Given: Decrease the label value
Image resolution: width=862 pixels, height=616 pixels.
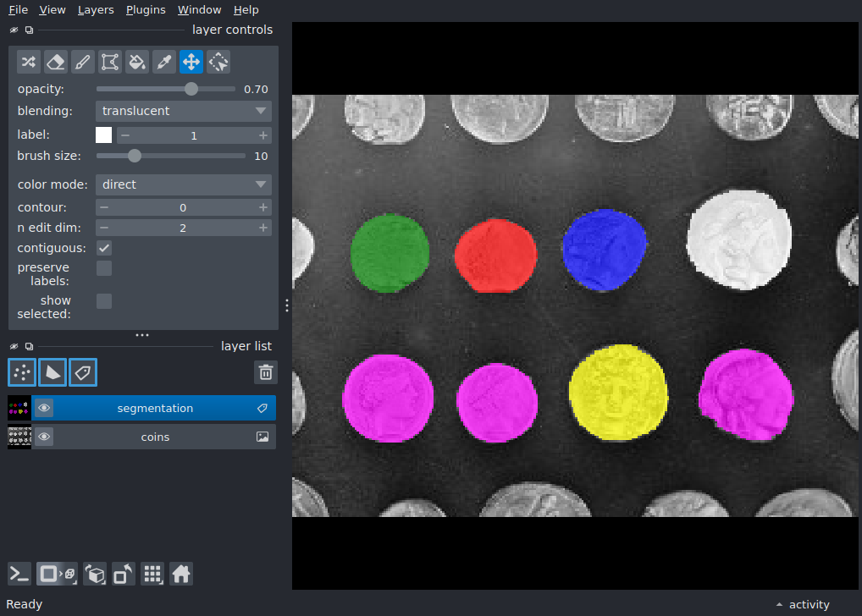Looking at the screenshot, I should [x=125, y=135].
